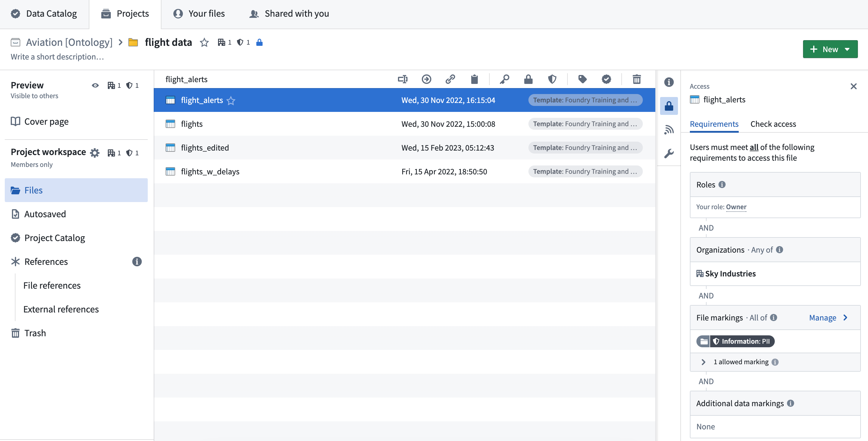Click the copy/duplicate icon for flight_alerts
Screen dimensions: 868x441
click(x=475, y=79)
